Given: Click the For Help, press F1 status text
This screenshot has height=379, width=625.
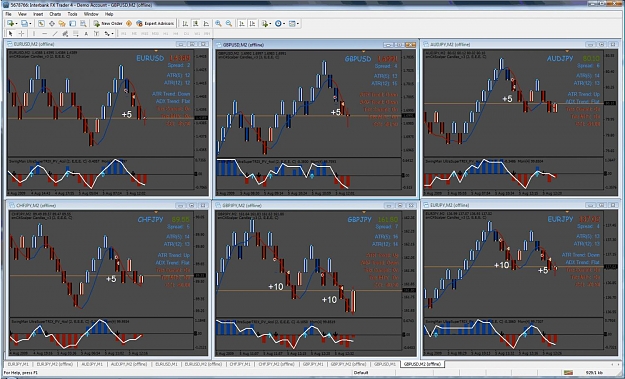Looking at the screenshot, I should (x=21, y=373).
